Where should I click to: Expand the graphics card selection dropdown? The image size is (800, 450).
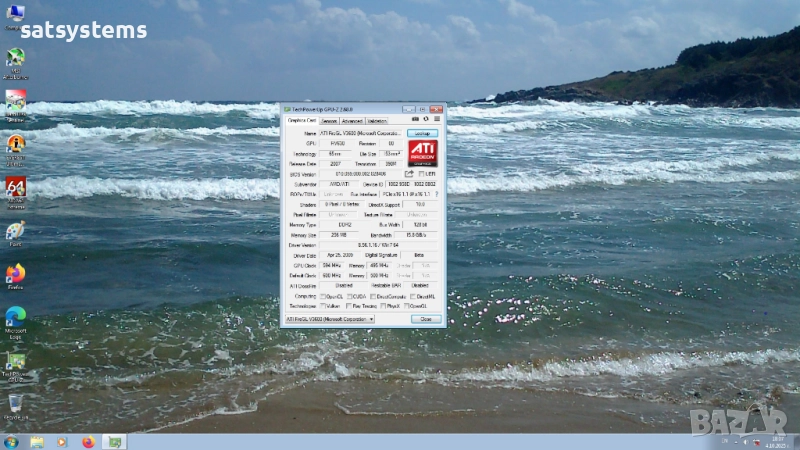point(371,318)
